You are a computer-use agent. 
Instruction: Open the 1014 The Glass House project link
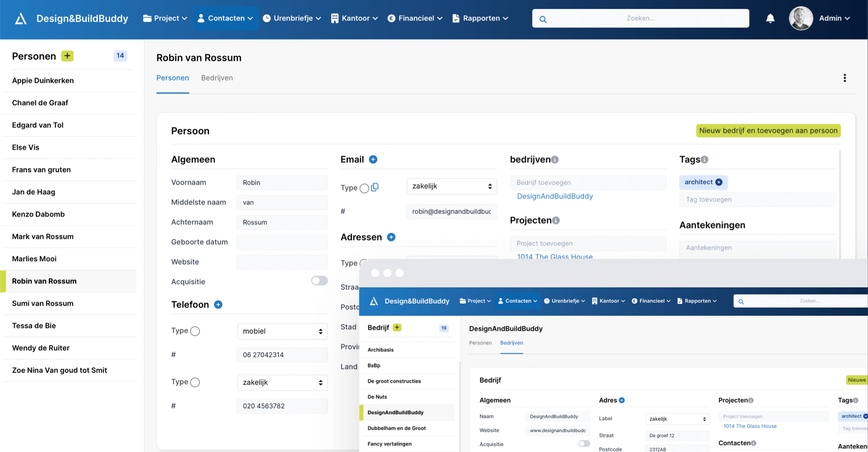[x=555, y=256]
